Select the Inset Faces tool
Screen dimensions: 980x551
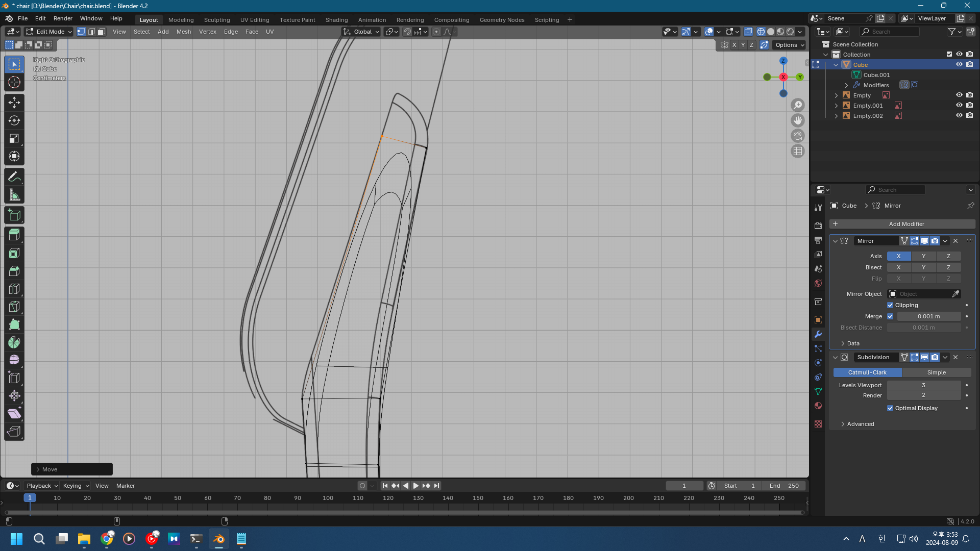14,253
